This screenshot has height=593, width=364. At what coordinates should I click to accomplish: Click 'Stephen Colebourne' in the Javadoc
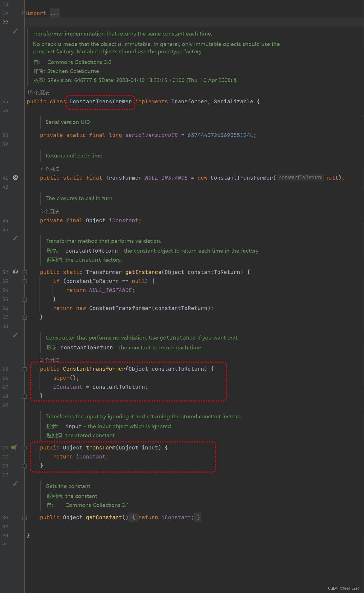(73, 71)
